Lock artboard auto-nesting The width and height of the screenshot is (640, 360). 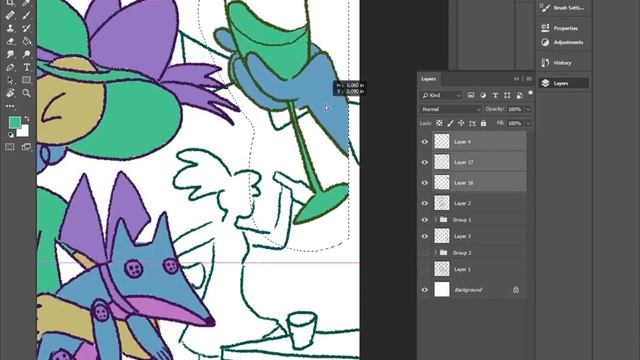point(472,123)
